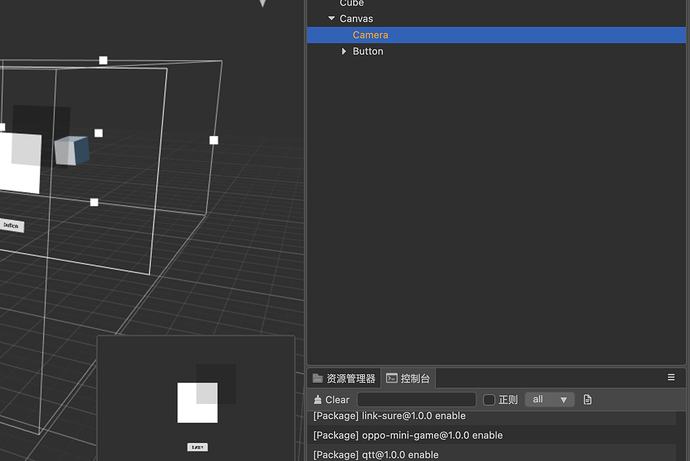
Task: Select the Canvas node label
Action: tap(356, 18)
